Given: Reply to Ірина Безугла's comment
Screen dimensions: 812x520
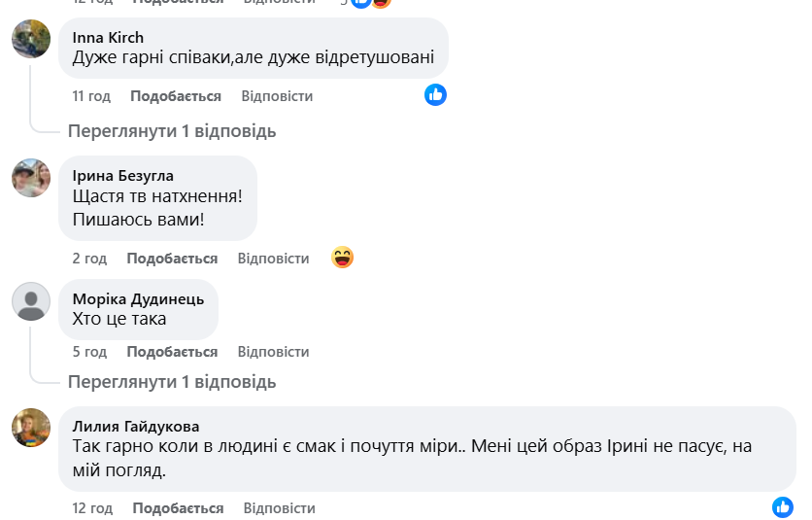Looking at the screenshot, I should point(273,259).
